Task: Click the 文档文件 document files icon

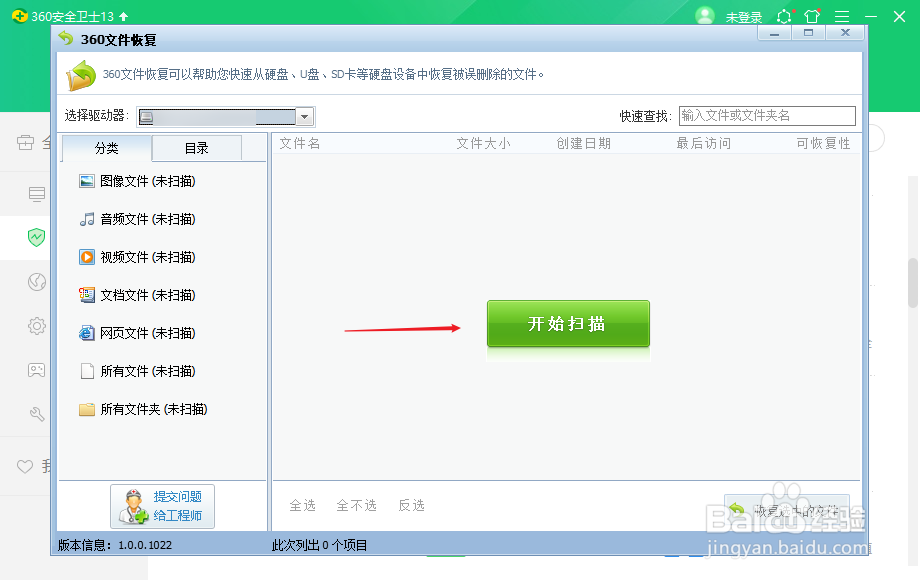Action: coord(86,295)
